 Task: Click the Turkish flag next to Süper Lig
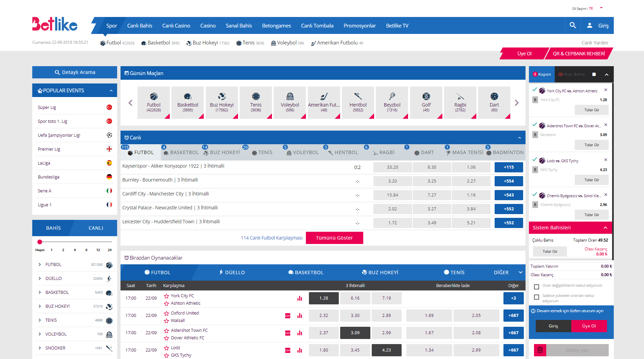pyautogui.click(x=109, y=107)
